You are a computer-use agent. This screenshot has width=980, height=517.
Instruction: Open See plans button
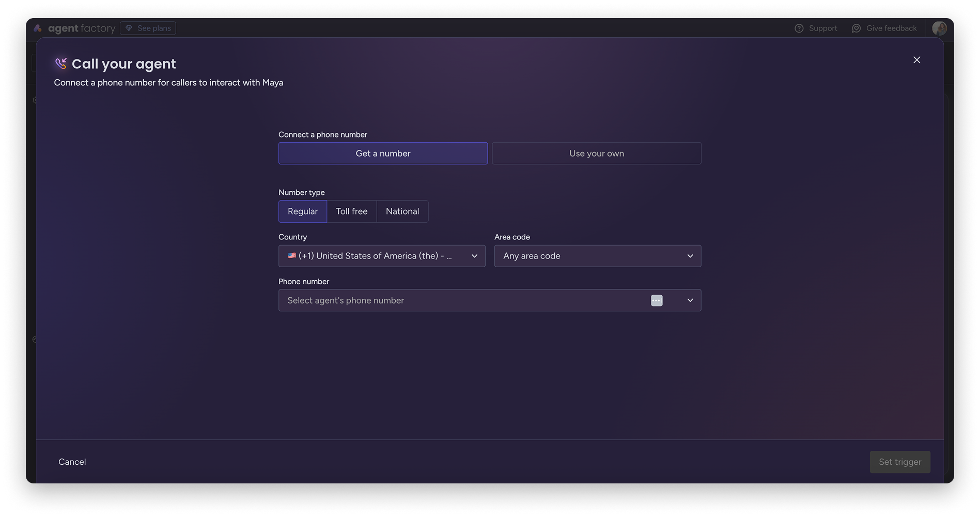click(148, 28)
